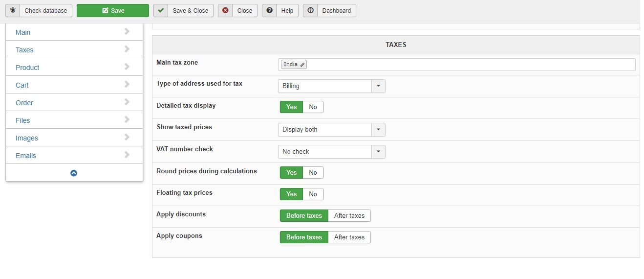The height and width of the screenshot is (279, 644).
Task: Click inside the Main tax zone field
Action: (x=469, y=65)
